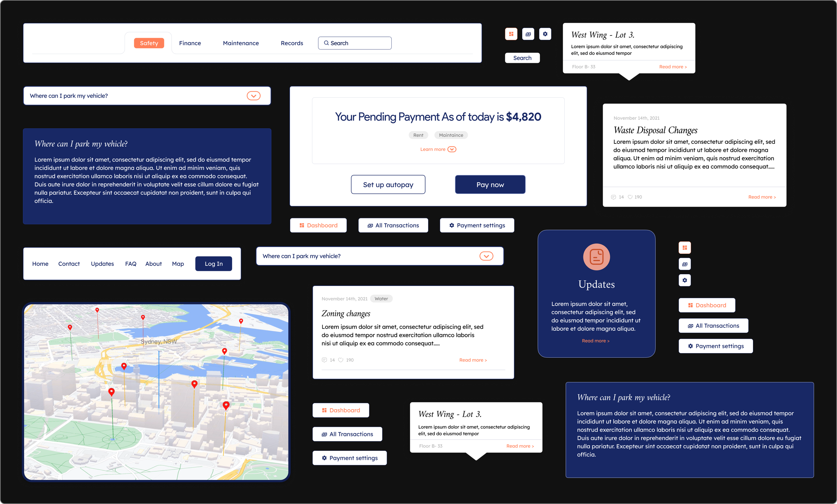Click the Search input in the tab bar
This screenshot has height=504, width=837.
[x=355, y=43]
